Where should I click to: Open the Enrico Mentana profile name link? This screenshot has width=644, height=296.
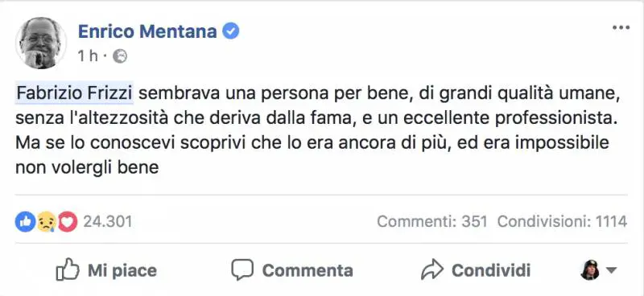[x=147, y=31]
